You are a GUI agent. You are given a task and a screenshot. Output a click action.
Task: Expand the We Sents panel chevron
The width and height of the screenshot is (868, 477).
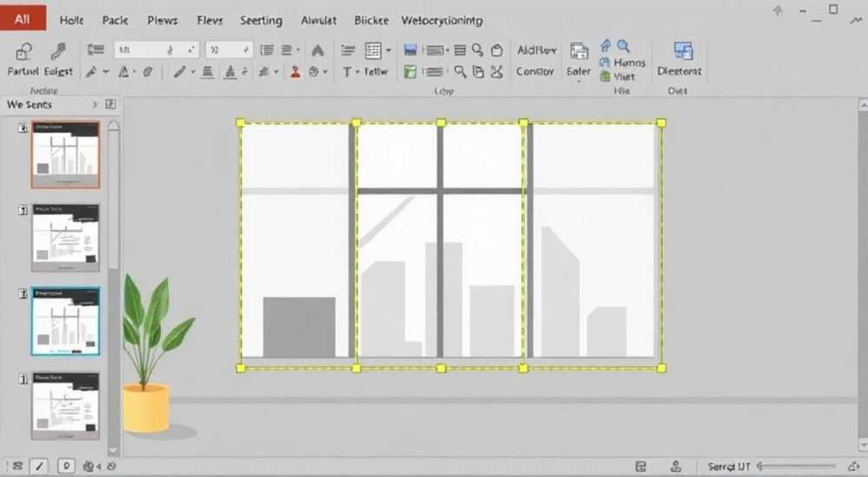(95, 104)
